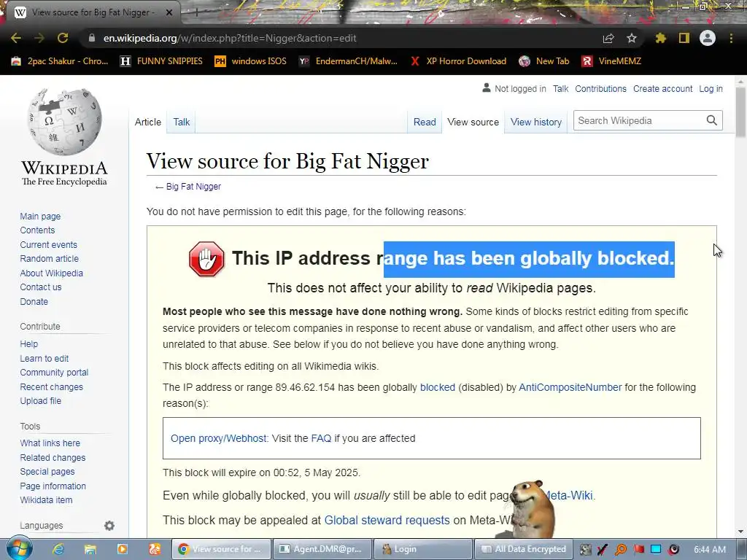Viewport: 747px width, 560px height.
Task: Share this page using the share icon
Action: tap(608, 38)
